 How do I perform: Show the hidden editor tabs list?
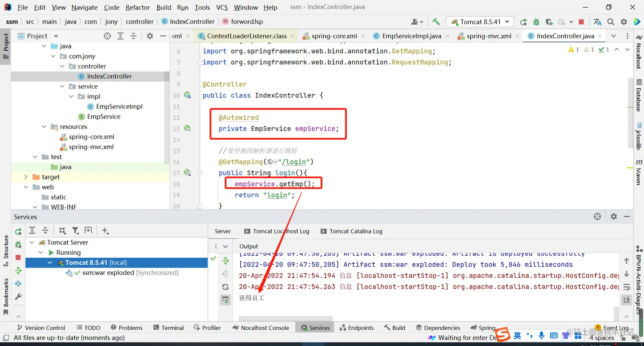[x=613, y=36]
